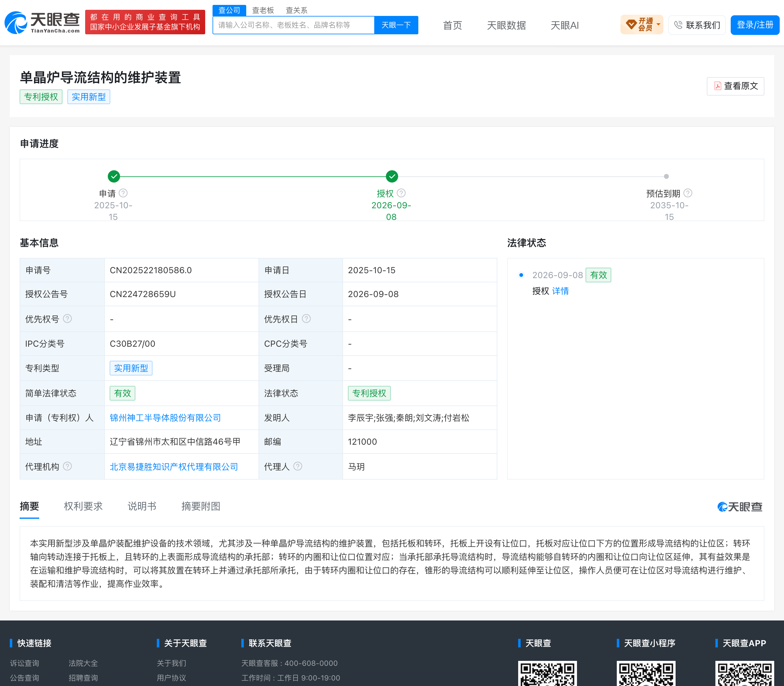The height and width of the screenshot is (686, 784).
Task: Open 诉讼查询 footer link
Action: [24, 663]
